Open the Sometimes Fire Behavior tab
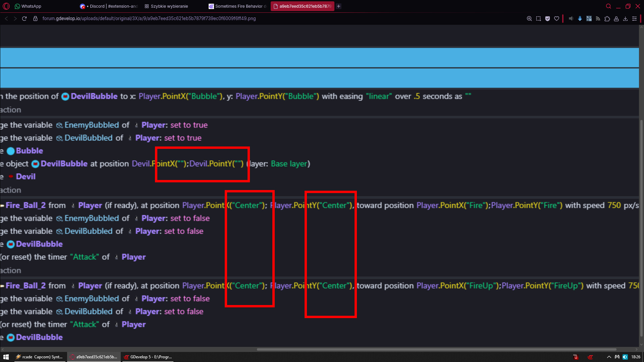 [x=237, y=6]
